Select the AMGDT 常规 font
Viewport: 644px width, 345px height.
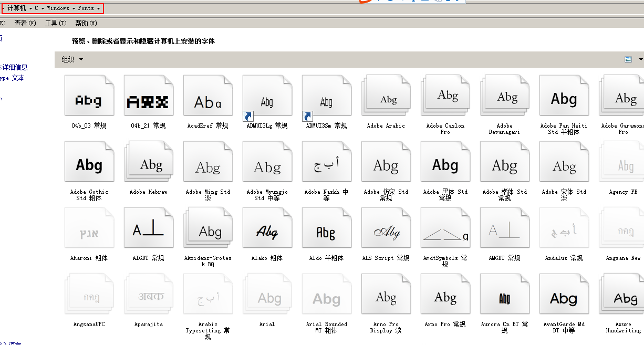504,228
